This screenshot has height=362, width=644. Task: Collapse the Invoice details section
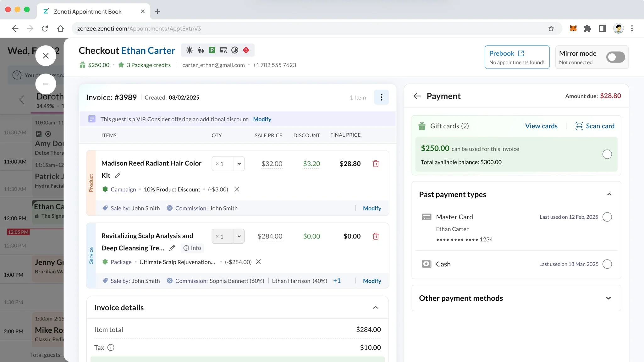(375, 308)
